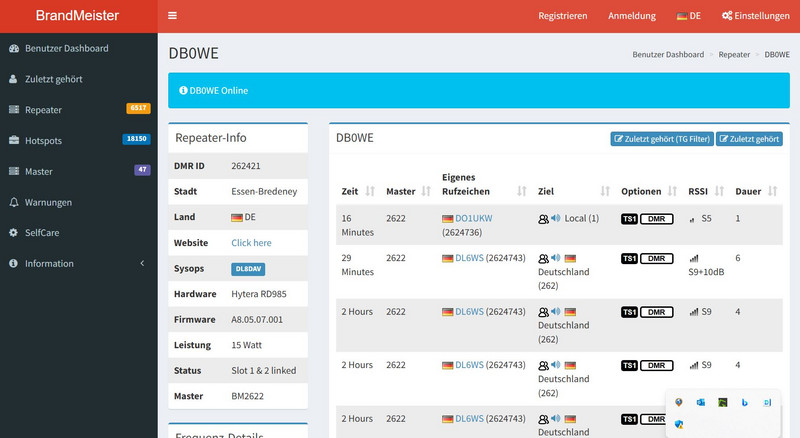Screen dimensions: 800x438
Task: Click the Master count badge 47
Action: (x=142, y=169)
